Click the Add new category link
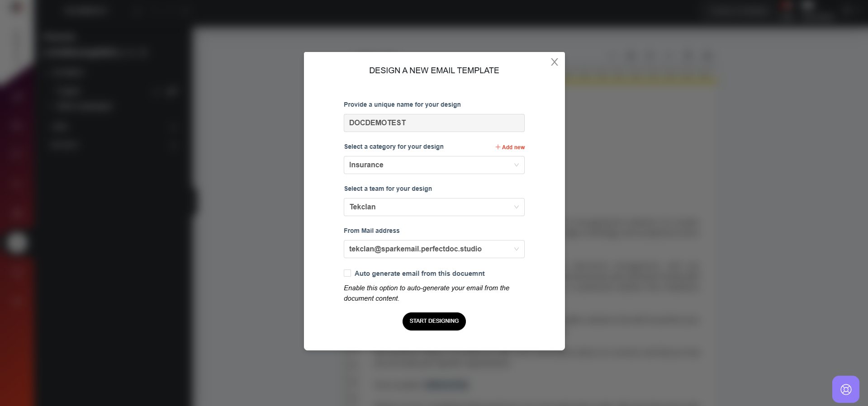The image size is (868, 406). 510,147
